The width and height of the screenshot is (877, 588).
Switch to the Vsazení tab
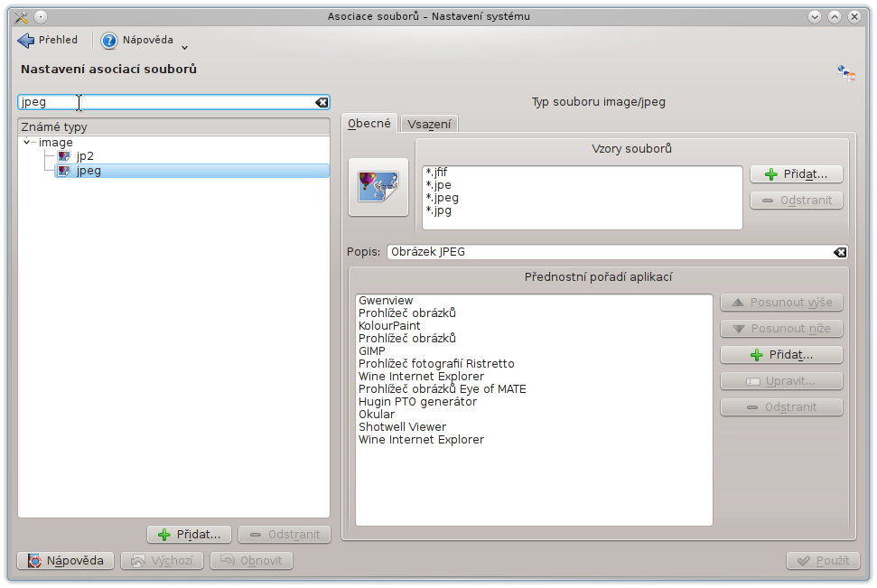tap(429, 125)
